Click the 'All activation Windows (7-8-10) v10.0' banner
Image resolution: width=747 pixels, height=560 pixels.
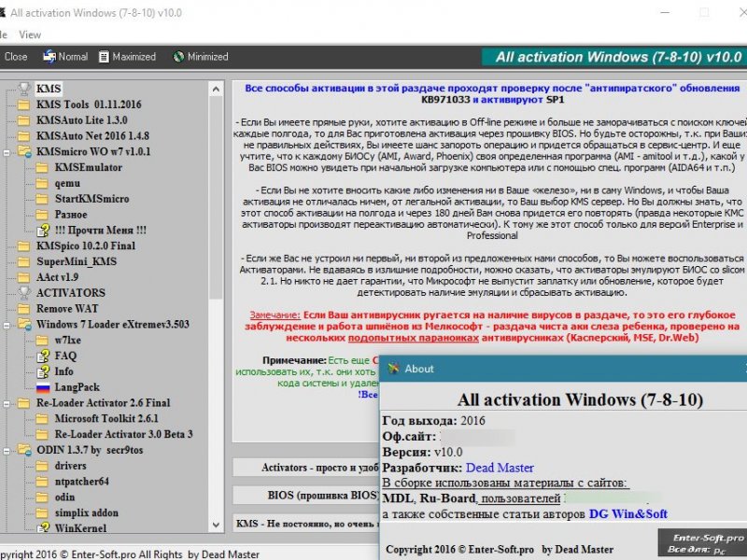pyautogui.click(x=614, y=57)
